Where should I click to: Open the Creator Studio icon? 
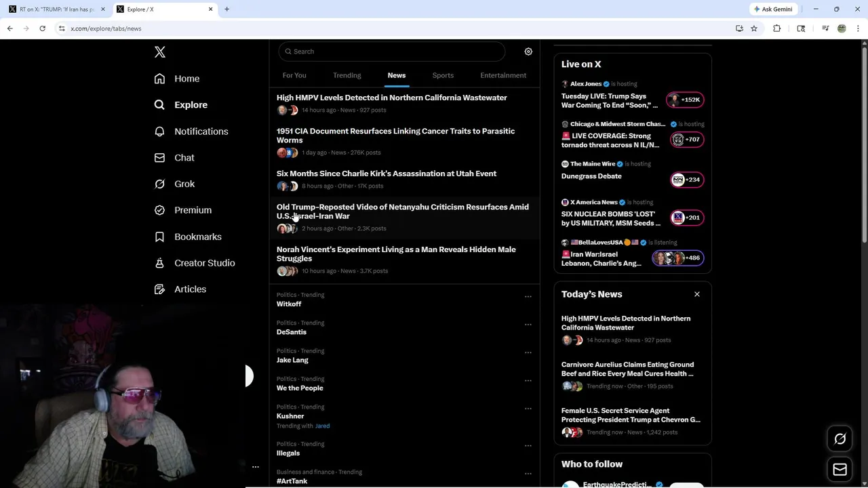[x=159, y=263]
